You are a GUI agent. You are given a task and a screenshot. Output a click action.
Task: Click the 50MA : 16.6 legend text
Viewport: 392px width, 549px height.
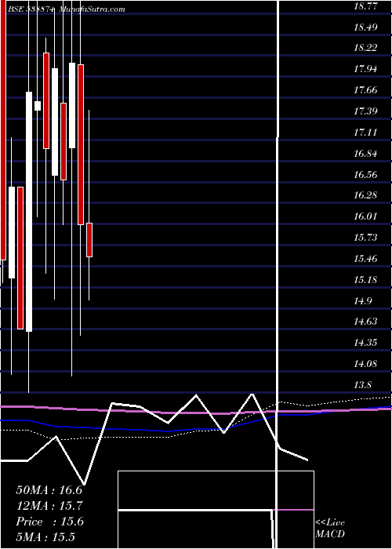point(49,490)
